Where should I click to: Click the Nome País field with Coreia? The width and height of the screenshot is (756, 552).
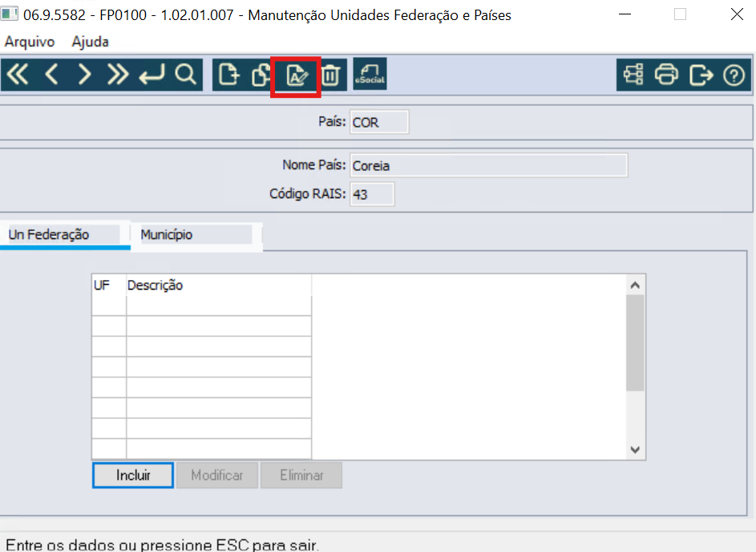[x=489, y=165]
